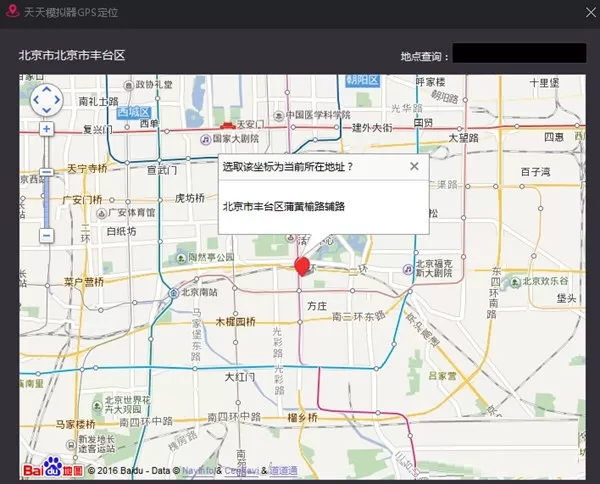The width and height of the screenshot is (600, 484).
Task: Click the 马家楼桥 map label
Action: [x=75, y=424]
